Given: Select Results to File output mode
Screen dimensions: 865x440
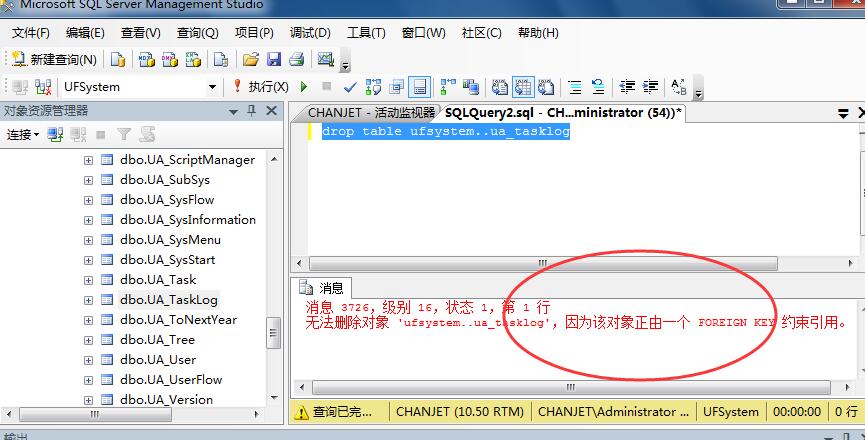Looking at the screenshot, I should (x=546, y=87).
